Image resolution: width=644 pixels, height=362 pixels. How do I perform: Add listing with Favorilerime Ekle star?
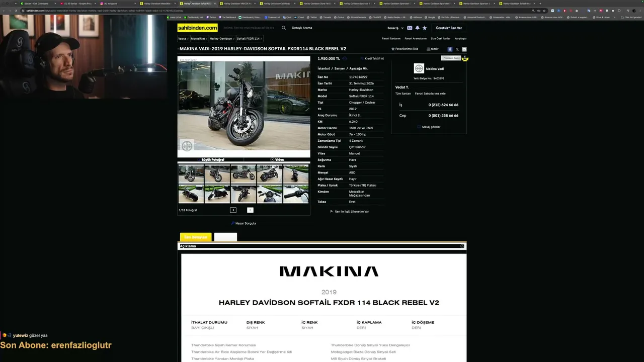click(x=405, y=49)
